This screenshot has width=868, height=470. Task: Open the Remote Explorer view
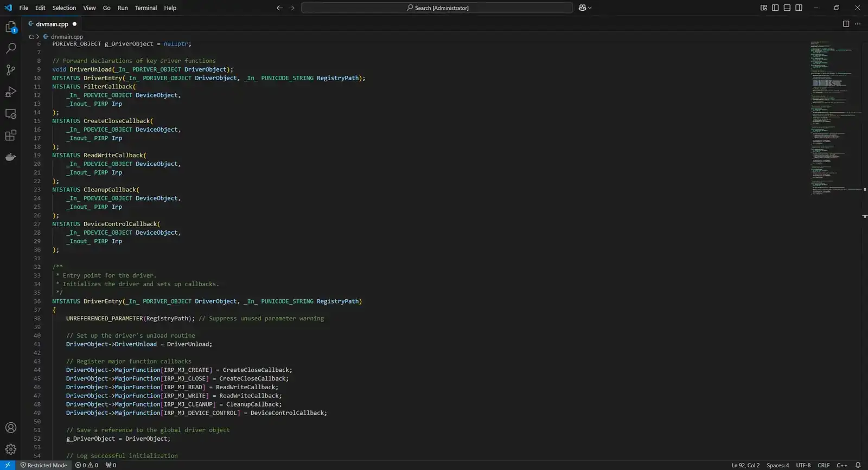11,114
